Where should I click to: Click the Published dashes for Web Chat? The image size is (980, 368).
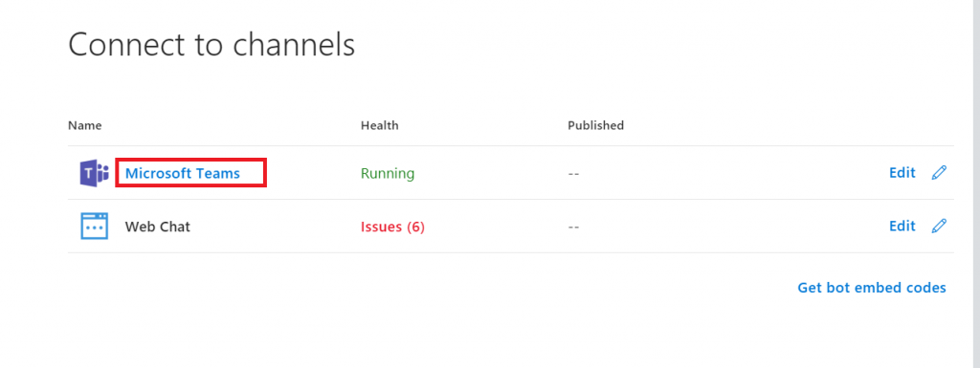[x=574, y=227]
